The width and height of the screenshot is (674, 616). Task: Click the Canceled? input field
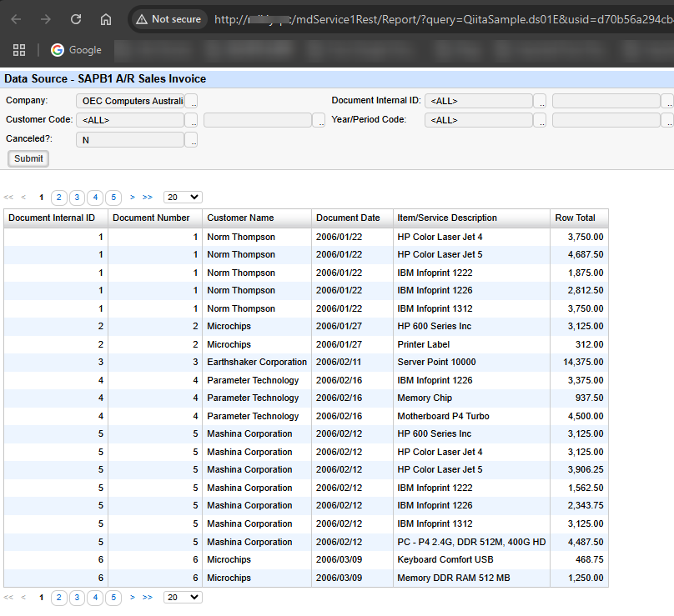coord(130,140)
